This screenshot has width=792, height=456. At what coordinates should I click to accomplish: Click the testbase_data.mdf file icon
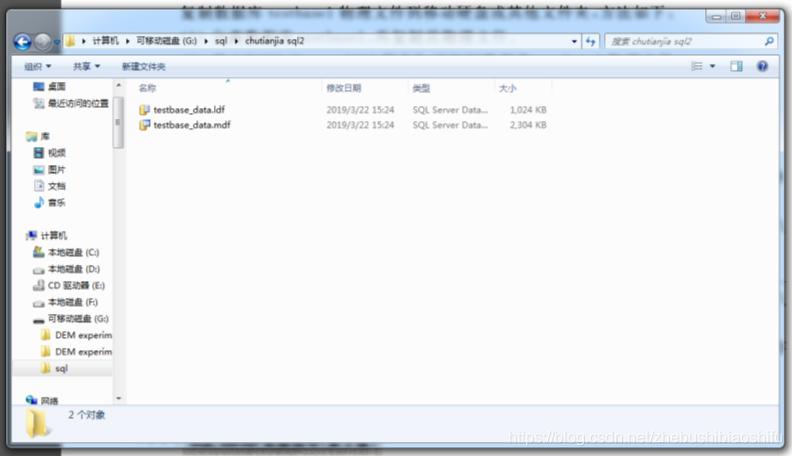[144, 125]
